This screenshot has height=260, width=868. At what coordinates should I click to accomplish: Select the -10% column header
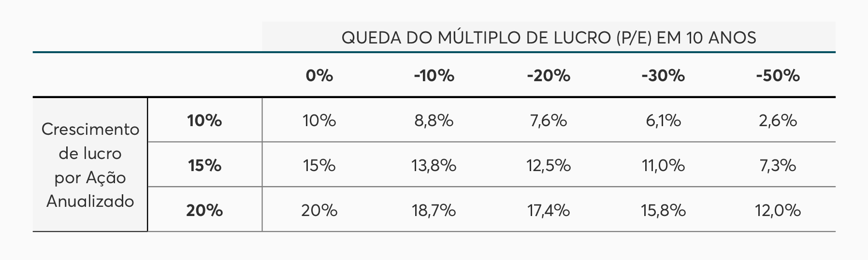pyautogui.click(x=434, y=76)
